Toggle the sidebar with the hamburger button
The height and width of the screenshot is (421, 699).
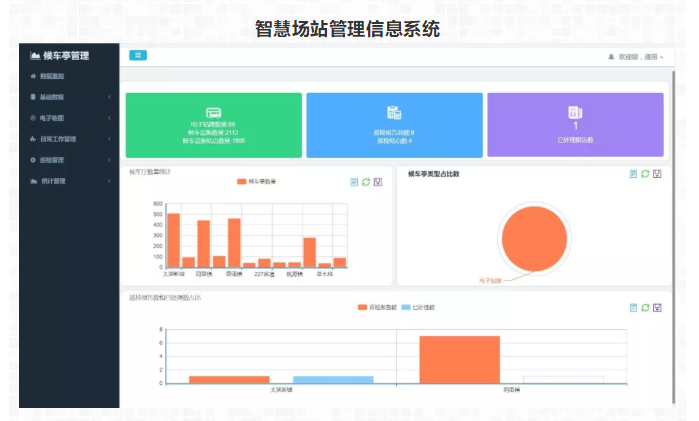pyautogui.click(x=138, y=55)
